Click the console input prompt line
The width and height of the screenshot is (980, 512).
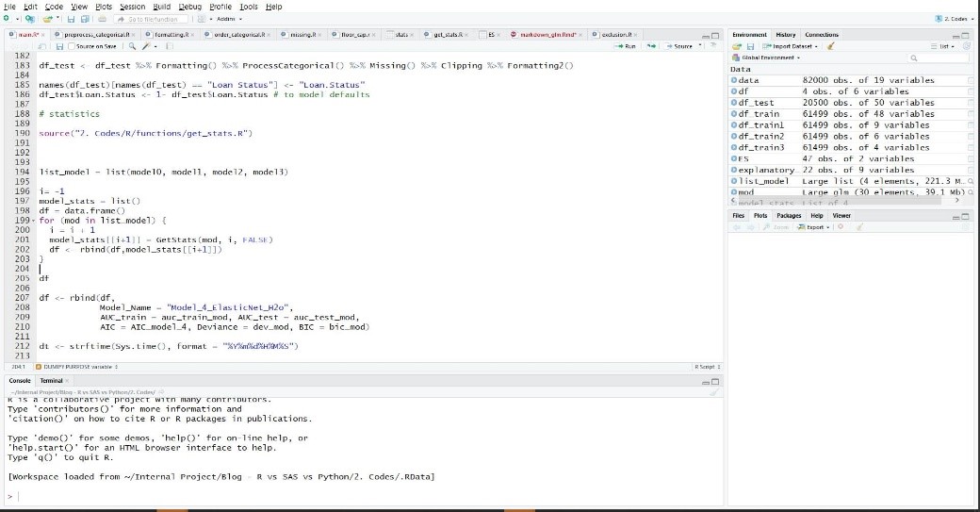click(365, 496)
